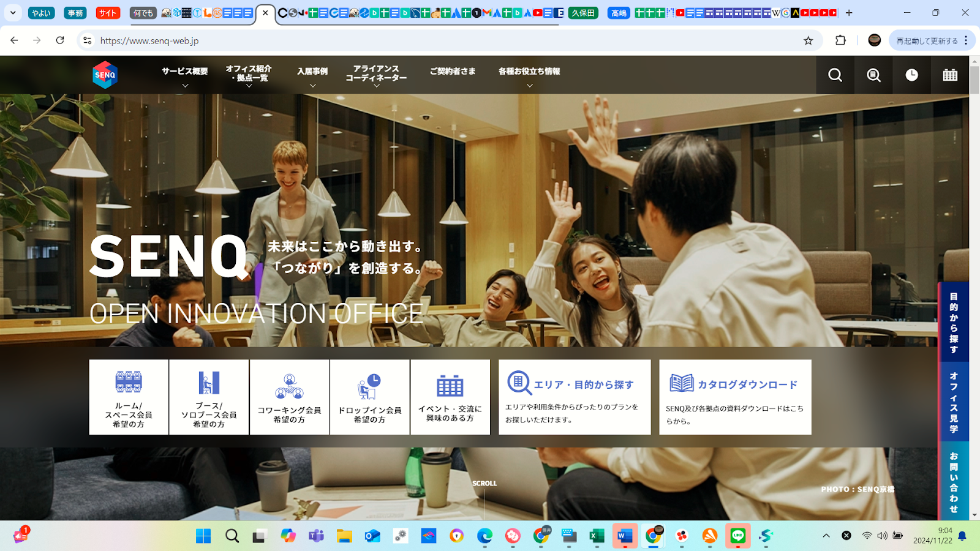The image size is (980, 551).
Task: Open Outlook from the taskbar
Action: coord(372,536)
